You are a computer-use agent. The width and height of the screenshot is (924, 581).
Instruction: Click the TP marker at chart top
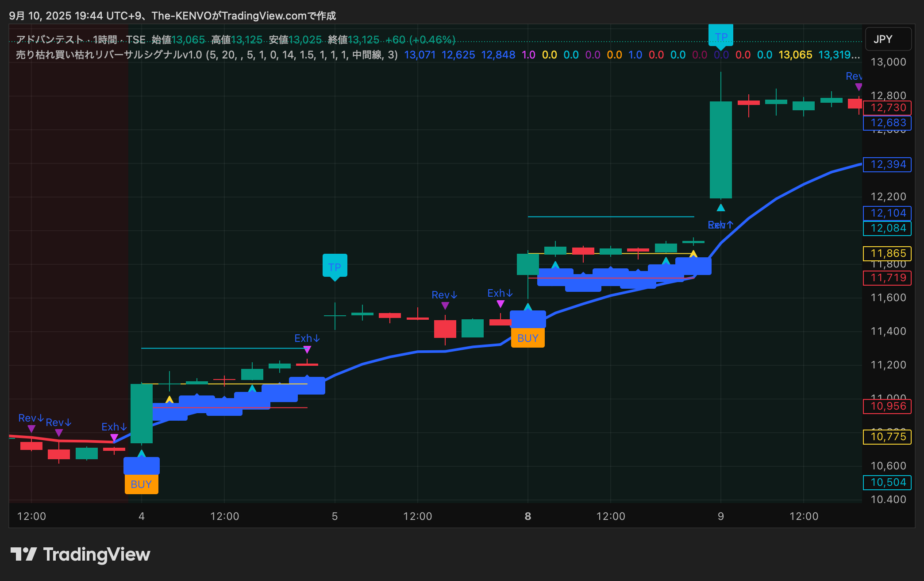pyautogui.click(x=721, y=36)
